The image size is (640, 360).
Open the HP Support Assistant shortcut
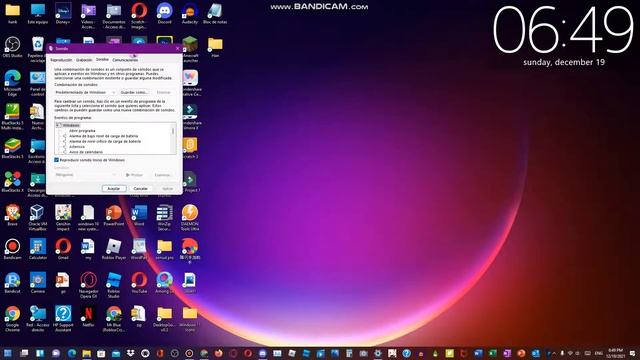[x=63, y=319]
